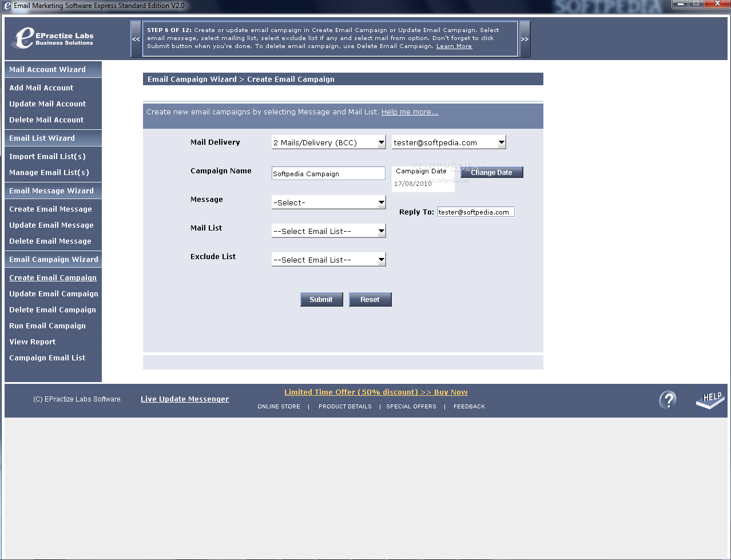Click the Submit button

click(321, 299)
